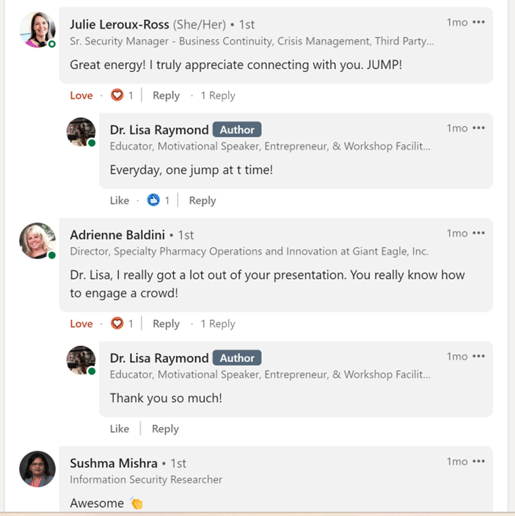Click Julie Leroux-Ross profile photo
The width and height of the screenshot is (515, 516).
37,30
